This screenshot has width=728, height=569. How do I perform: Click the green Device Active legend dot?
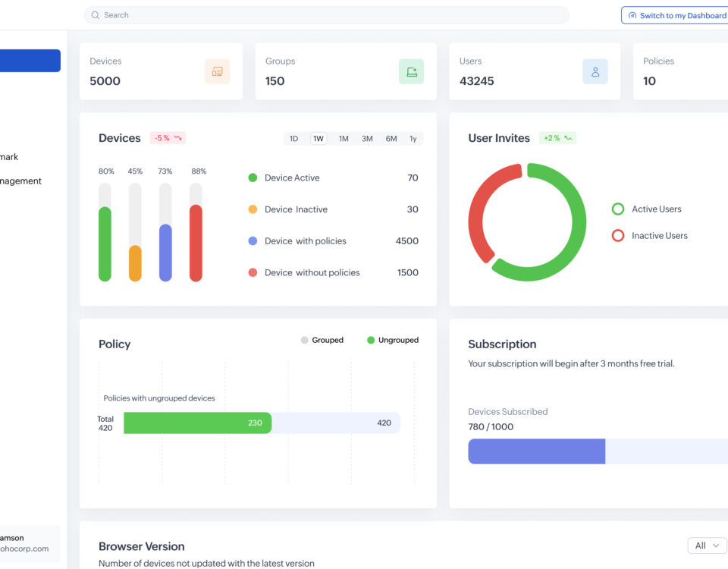pyautogui.click(x=253, y=178)
